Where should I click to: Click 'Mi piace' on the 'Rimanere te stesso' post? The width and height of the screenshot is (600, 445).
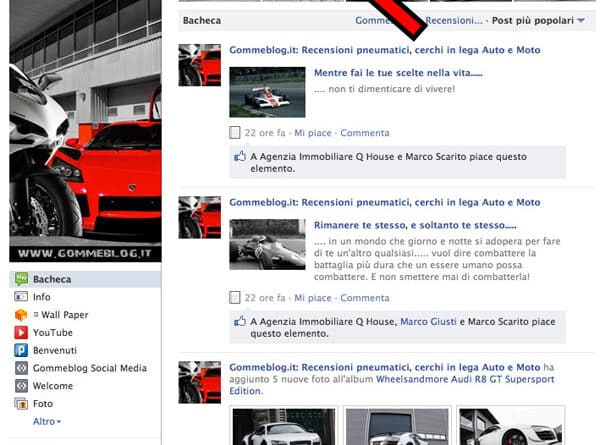[313, 298]
